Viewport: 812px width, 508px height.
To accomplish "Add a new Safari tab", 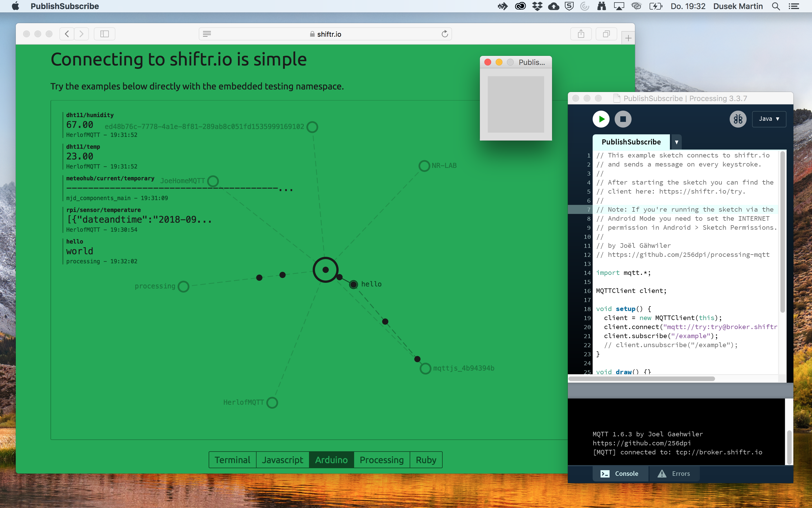I will click(x=628, y=38).
